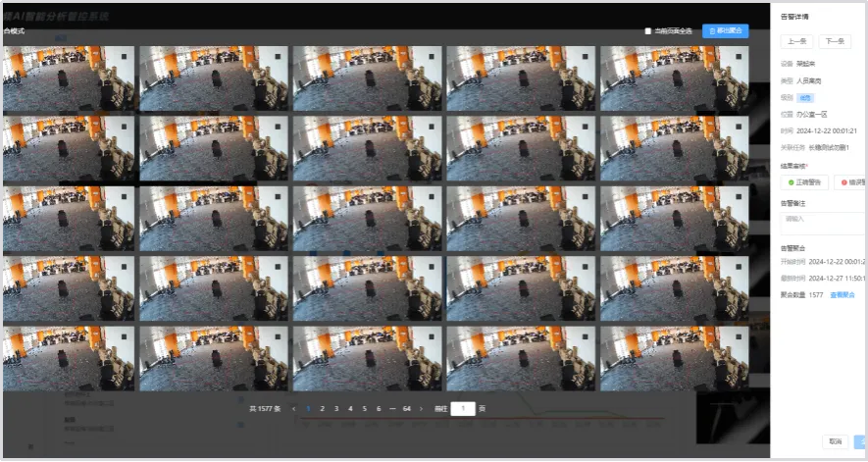Click the 告警备注 remarks input field
The image size is (868, 462).
click(824, 219)
